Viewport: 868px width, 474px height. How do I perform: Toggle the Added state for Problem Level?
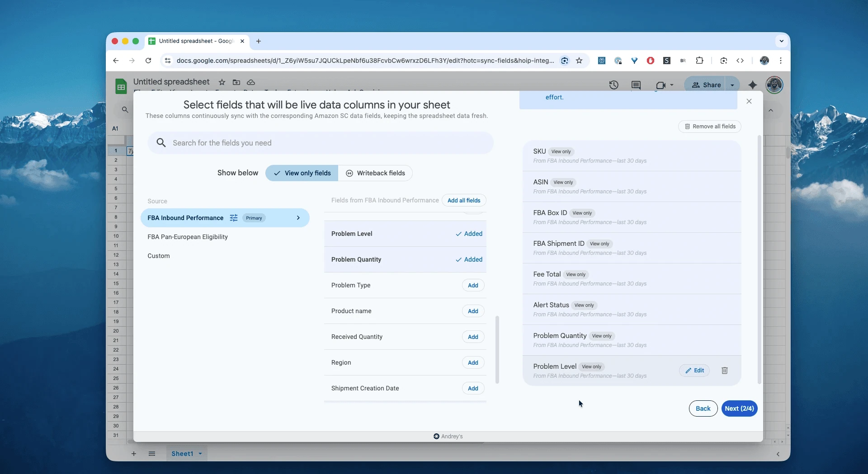point(469,234)
